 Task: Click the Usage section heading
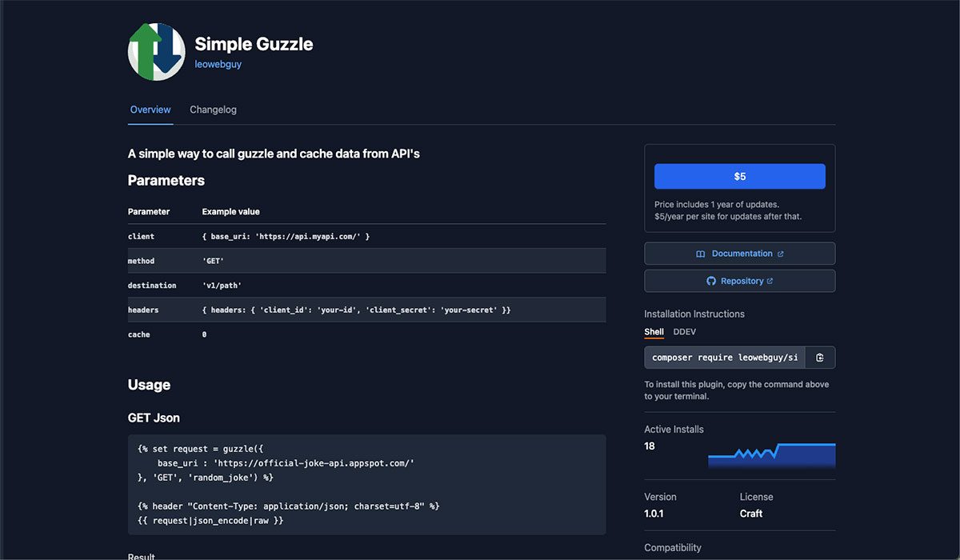click(x=149, y=385)
